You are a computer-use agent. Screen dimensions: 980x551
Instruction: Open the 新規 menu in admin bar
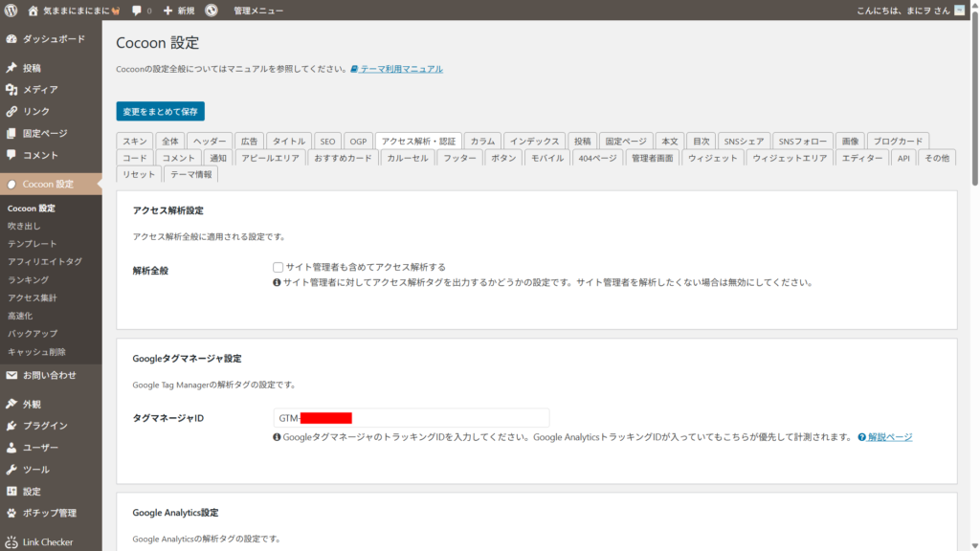(x=181, y=11)
